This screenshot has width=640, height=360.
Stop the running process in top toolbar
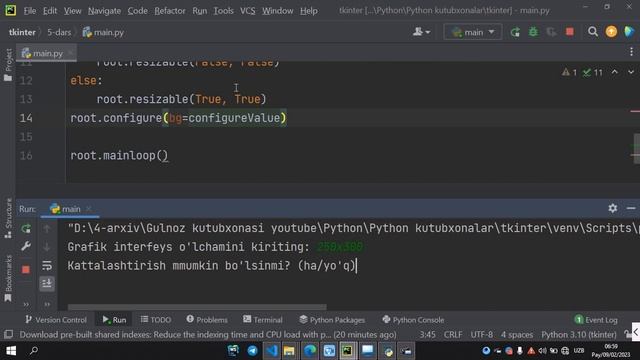(x=570, y=32)
